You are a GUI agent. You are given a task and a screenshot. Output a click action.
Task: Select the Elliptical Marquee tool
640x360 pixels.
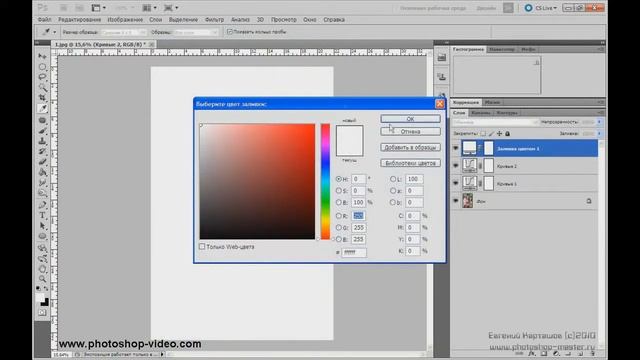(x=42, y=67)
